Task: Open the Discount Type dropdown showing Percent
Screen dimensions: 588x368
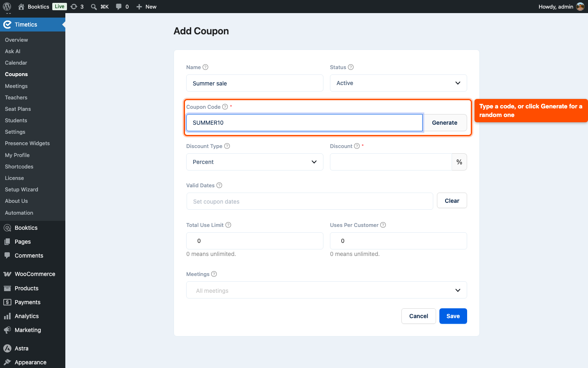Action: tap(255, 162)
